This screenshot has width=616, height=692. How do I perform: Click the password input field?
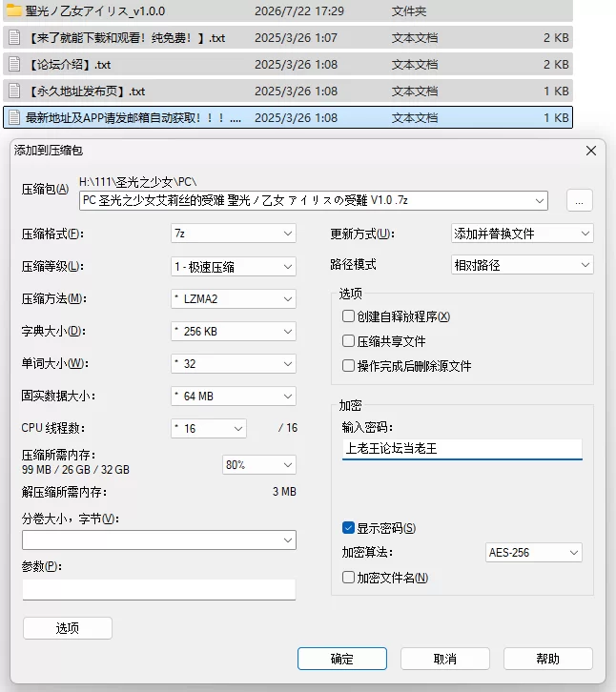(x=462, y=449)
